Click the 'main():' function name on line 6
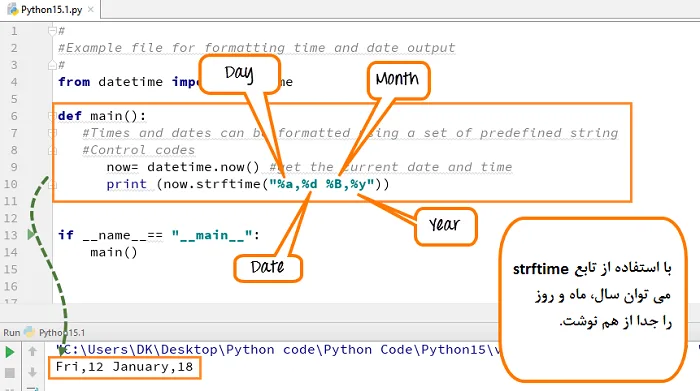Image resolution: width=700 pixels, height=391 pixels. (x=118, y=116)
